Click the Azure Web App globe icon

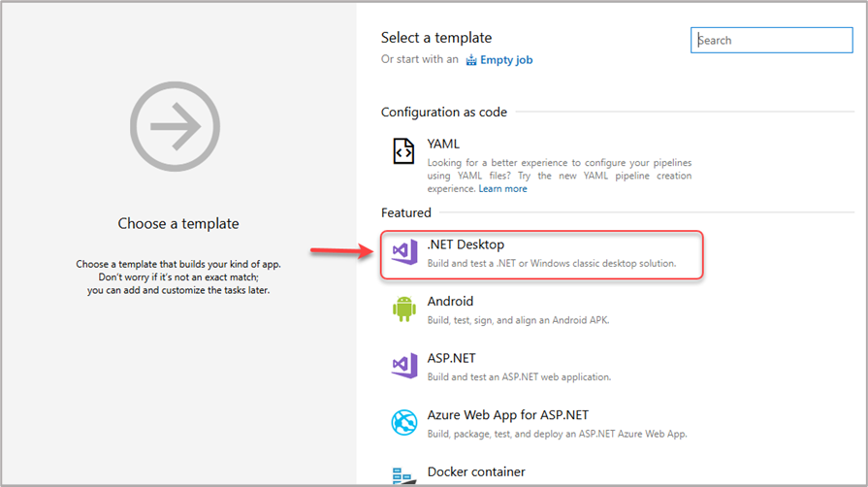[403, 422]
